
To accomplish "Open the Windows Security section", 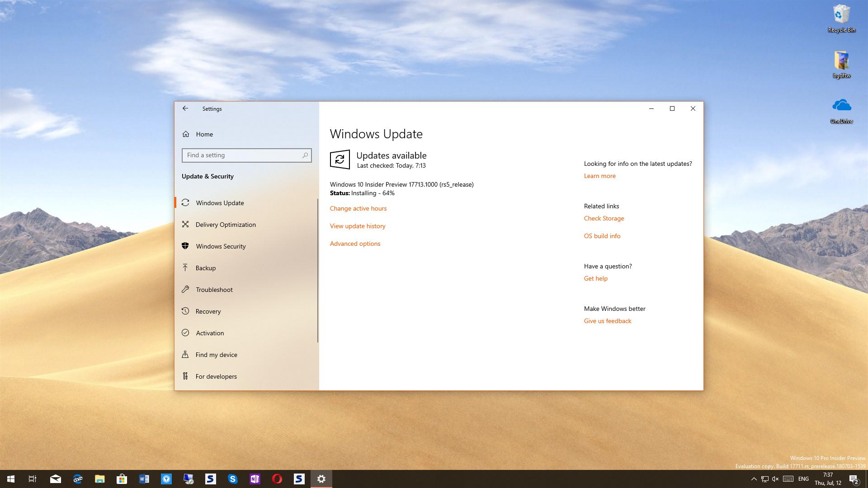I will [x=246, y=246].
